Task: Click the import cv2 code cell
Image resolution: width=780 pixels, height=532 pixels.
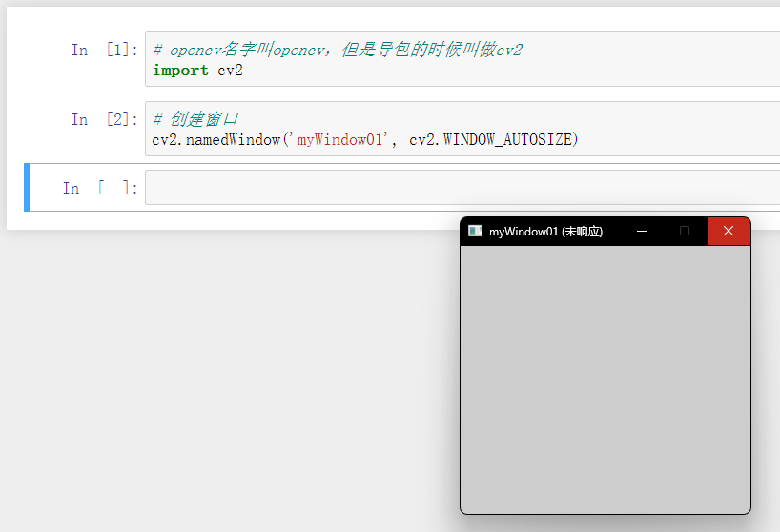Action: (462, 59)
